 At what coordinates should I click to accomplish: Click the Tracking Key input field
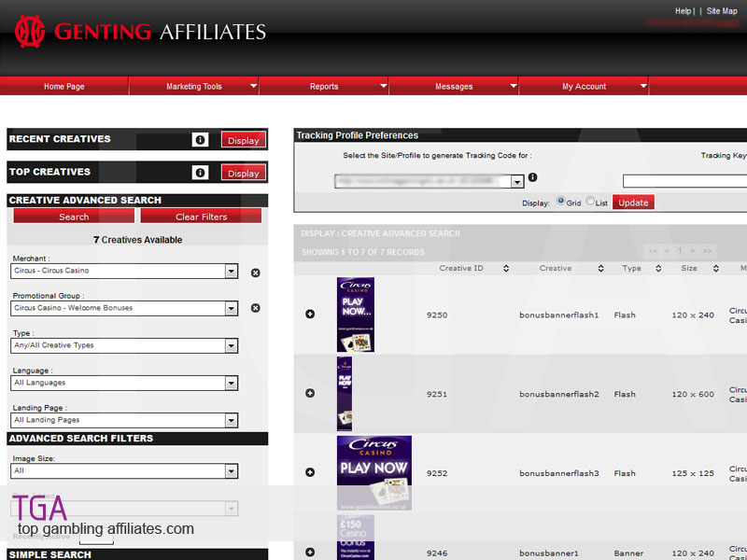click(684, 181)
